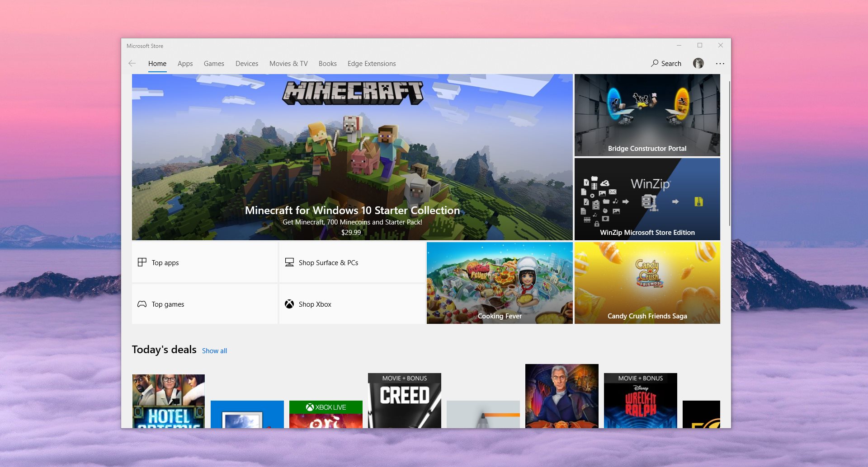The height and width of the screenshot is (467, 868).
Task: Open the Devices tab
Action: [247, 64]
